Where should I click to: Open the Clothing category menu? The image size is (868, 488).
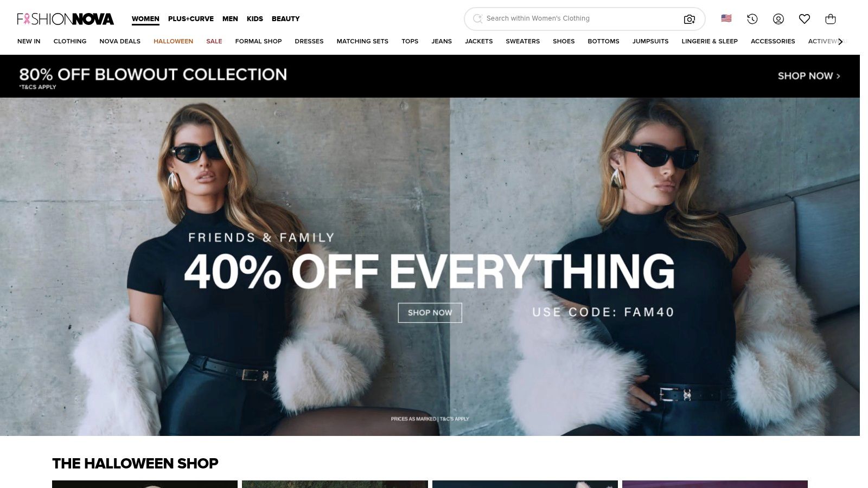(x=70, y=41)
